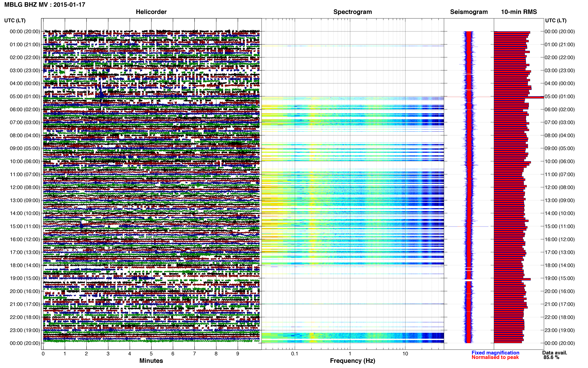Click the 'UTC (LT)' label above the right time axis

556,20
